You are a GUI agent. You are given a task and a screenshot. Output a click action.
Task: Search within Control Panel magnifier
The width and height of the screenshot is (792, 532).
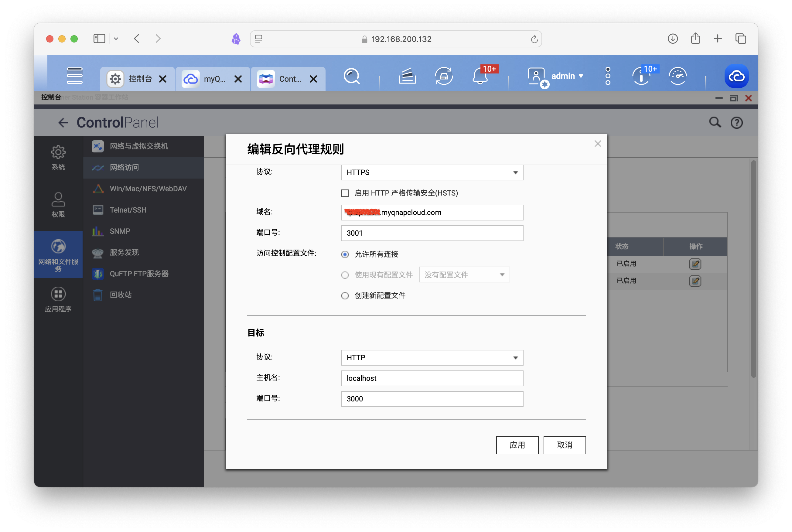[x=715, y=122]
